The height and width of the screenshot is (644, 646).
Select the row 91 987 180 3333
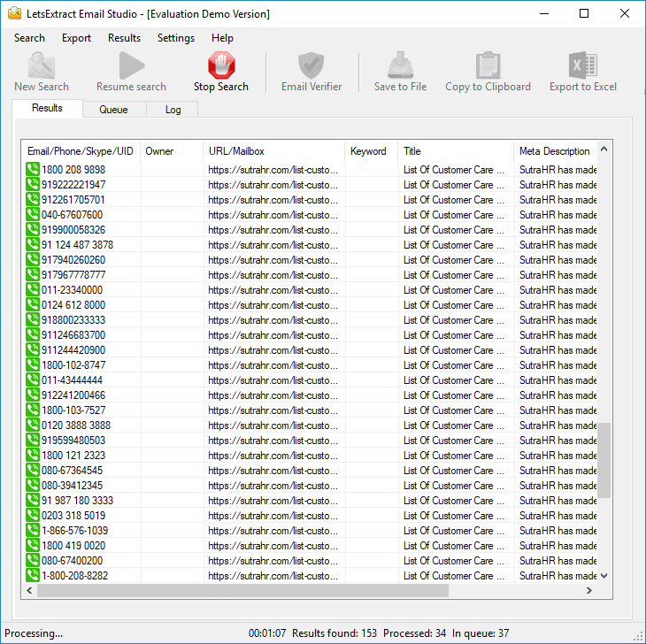(311, 501)
